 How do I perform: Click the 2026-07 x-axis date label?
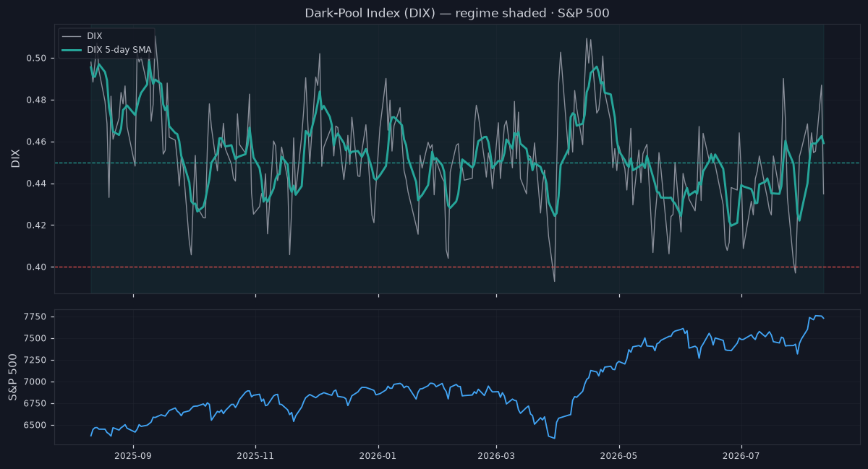pyautogui.click(x=742, y=456)
